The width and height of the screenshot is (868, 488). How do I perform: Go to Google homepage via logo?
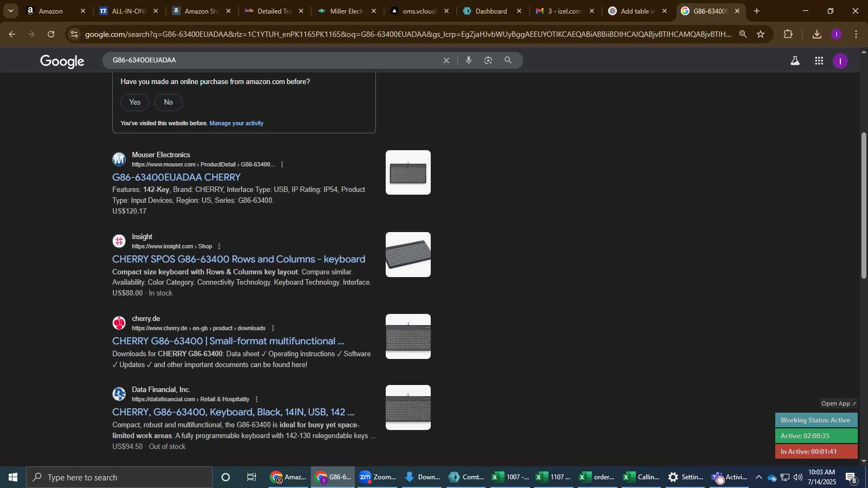click(x=62, y=61)
